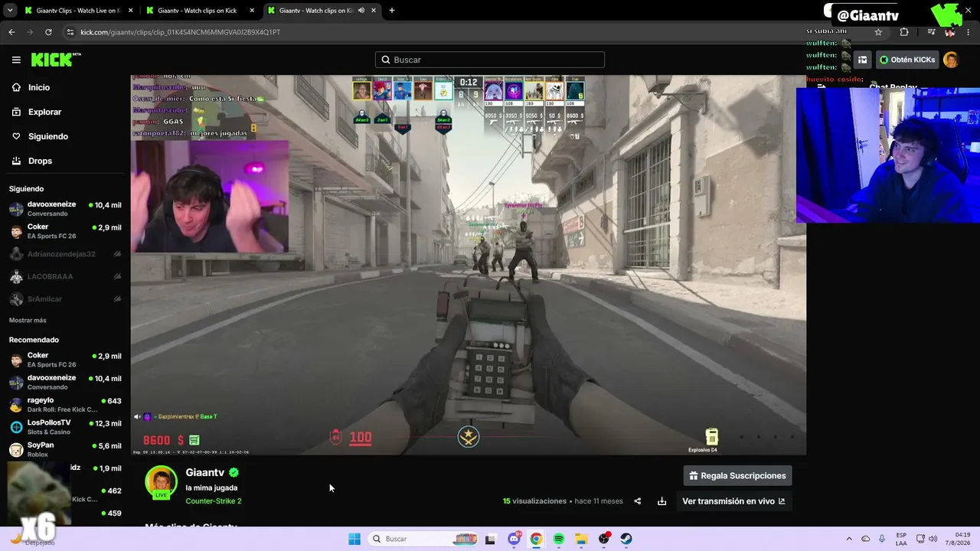Open the Kick sidebar hamburger menu
Viewport: 980px width, 551px height.
16,60
